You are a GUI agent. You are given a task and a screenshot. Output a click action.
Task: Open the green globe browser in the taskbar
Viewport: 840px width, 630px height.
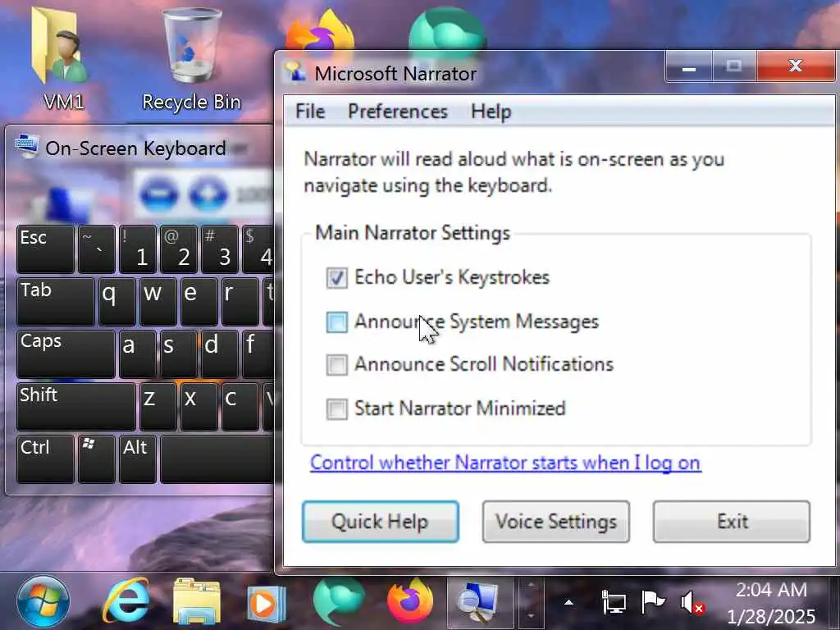339,601
